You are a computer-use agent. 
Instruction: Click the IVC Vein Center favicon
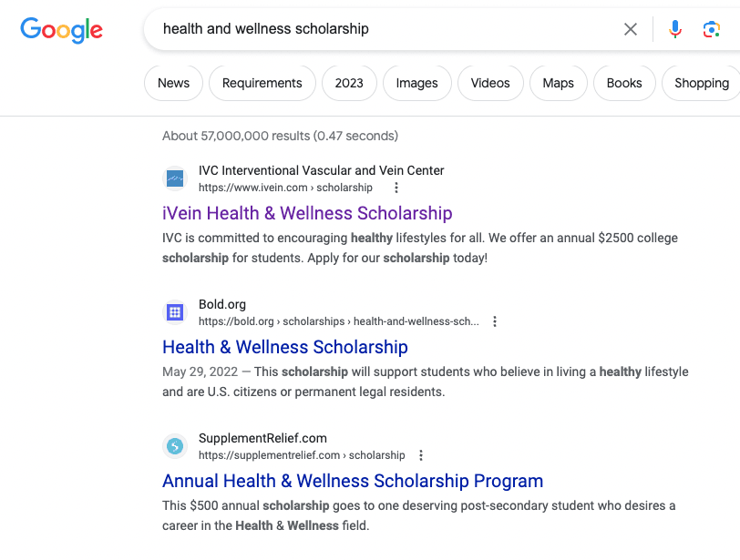(x=175, y=178)
